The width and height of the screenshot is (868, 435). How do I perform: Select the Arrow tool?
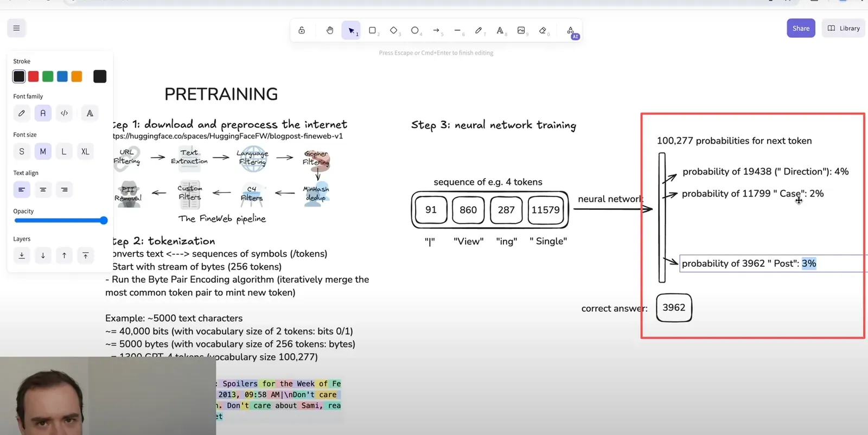[x=436, y=30]
